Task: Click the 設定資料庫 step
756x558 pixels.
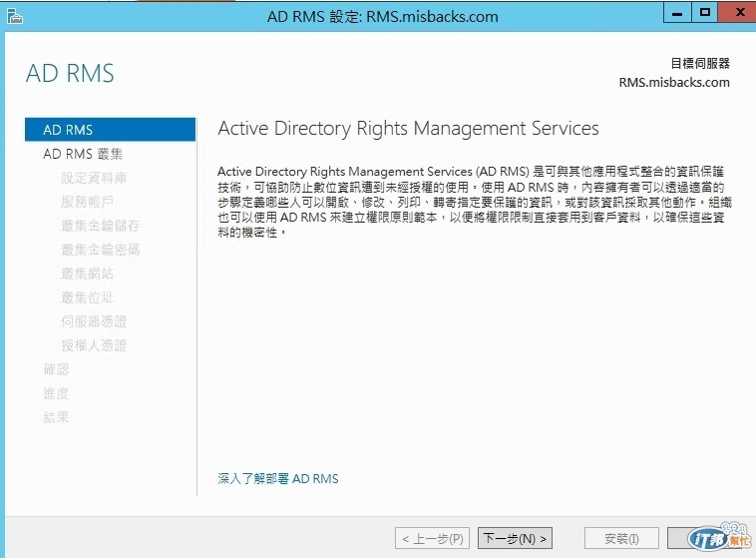Action: (x=94, y=178)
